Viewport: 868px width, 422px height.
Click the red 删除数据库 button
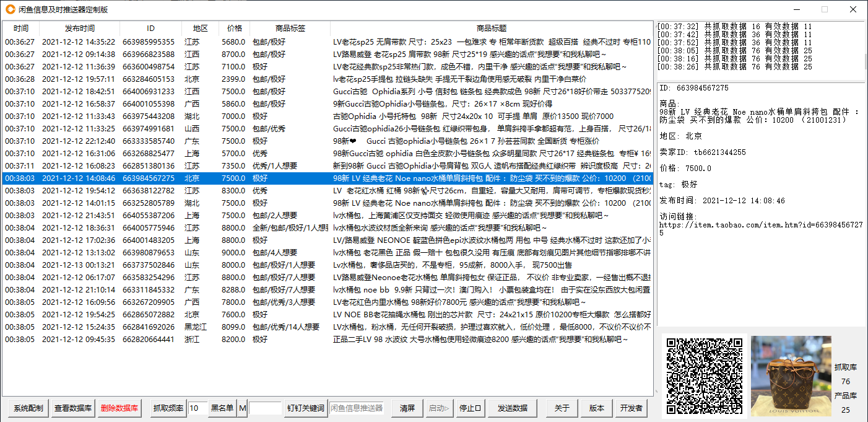point(120,408)
